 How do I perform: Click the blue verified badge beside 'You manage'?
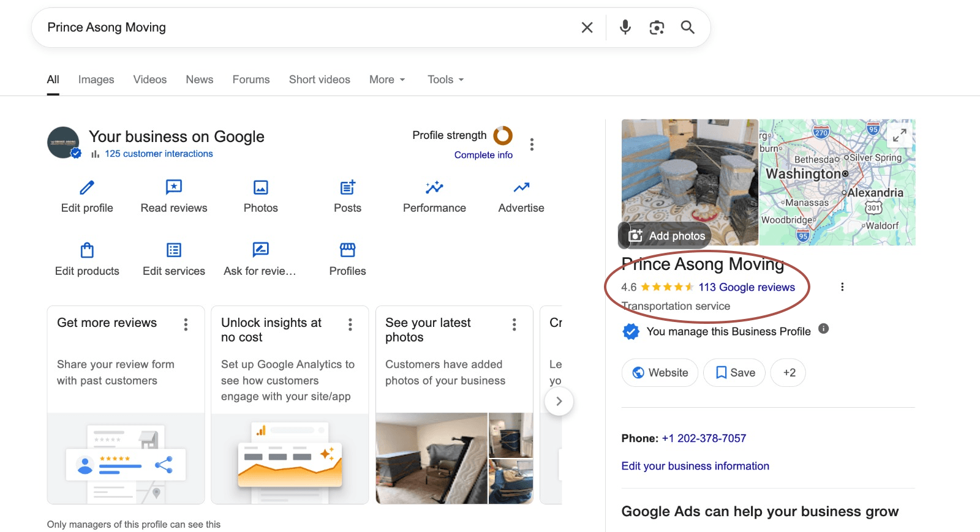tap(631, 332)
